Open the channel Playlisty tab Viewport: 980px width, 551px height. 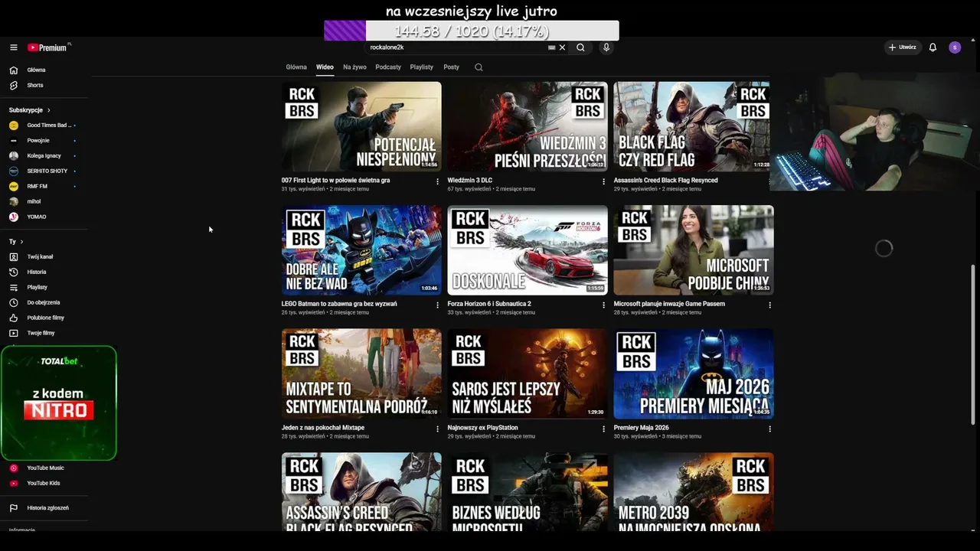[x=422, y=67]
